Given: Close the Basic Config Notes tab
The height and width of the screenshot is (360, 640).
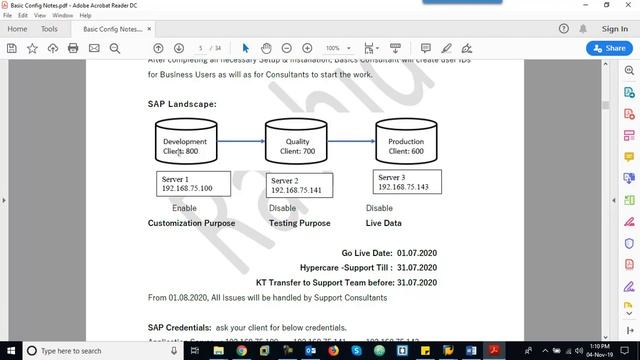Looking at the screenshot, I should [x=149, y=29].
